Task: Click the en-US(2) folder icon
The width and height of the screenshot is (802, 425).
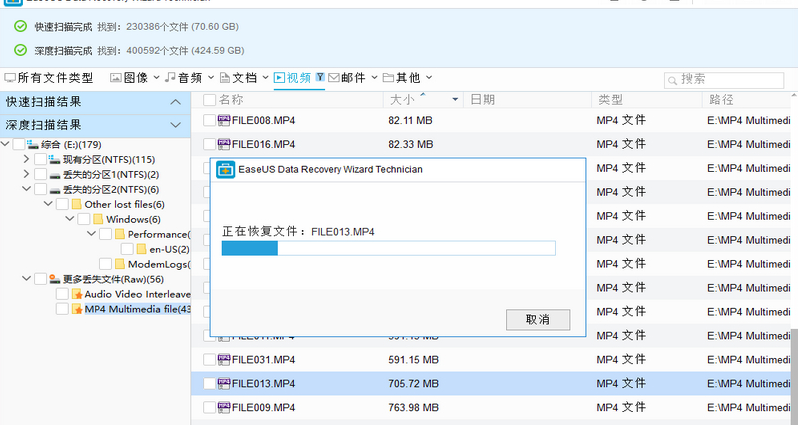Action: (x=142, y=250)
